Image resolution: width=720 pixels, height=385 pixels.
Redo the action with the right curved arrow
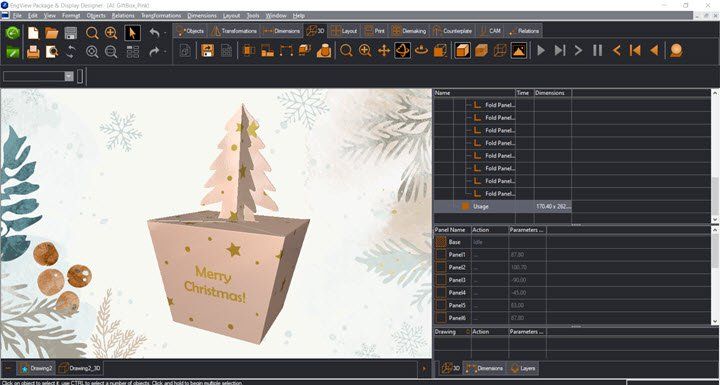point(155,51)
